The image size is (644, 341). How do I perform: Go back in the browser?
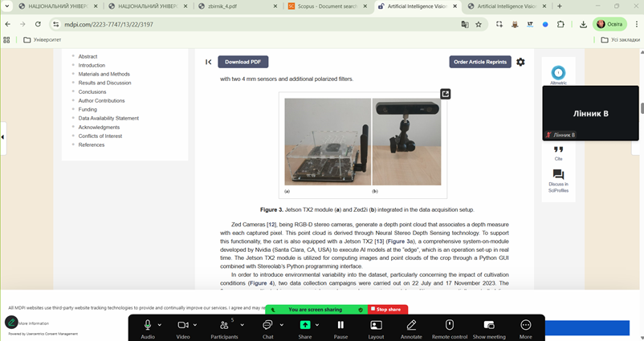8,24
